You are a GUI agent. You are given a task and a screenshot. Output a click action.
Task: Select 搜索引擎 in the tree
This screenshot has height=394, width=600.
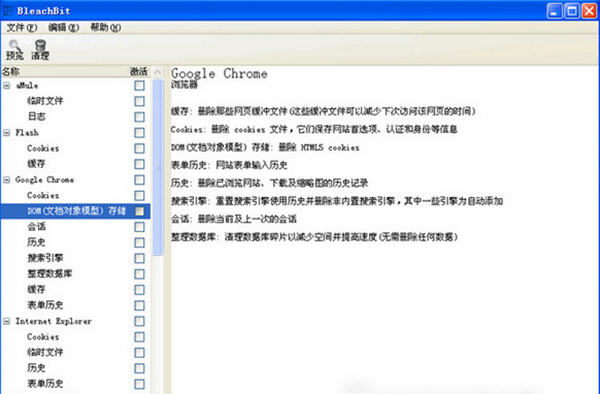45,258
